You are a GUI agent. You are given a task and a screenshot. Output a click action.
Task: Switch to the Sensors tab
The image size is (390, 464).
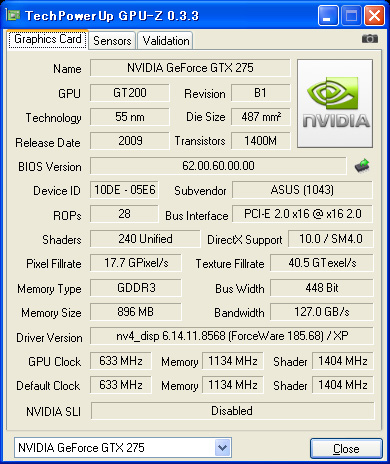click(112, 41)
